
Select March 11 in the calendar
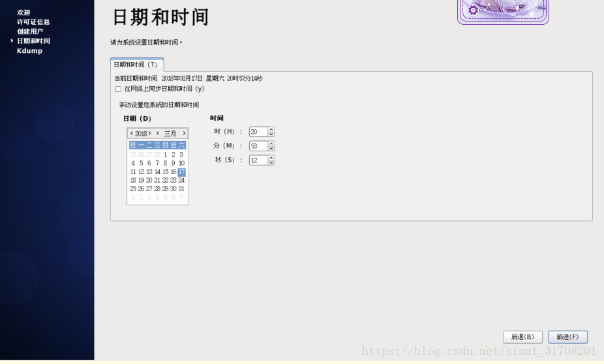coord(133,172)
